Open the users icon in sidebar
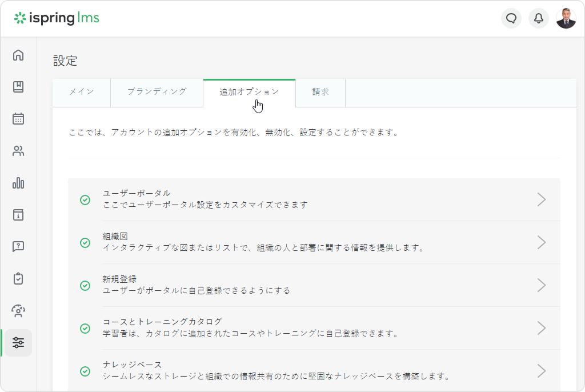 (18, 151)
